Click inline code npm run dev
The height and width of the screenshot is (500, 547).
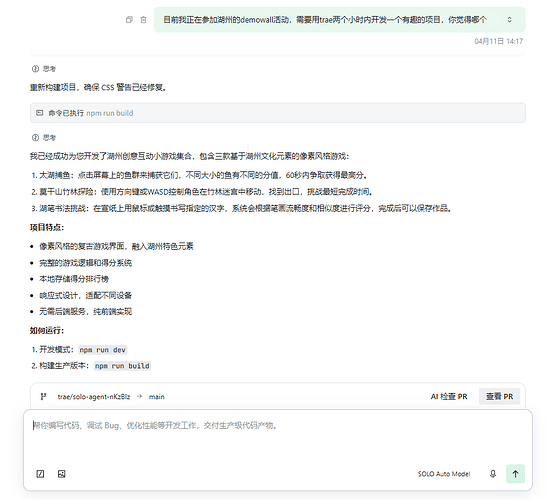pos(103,350)
